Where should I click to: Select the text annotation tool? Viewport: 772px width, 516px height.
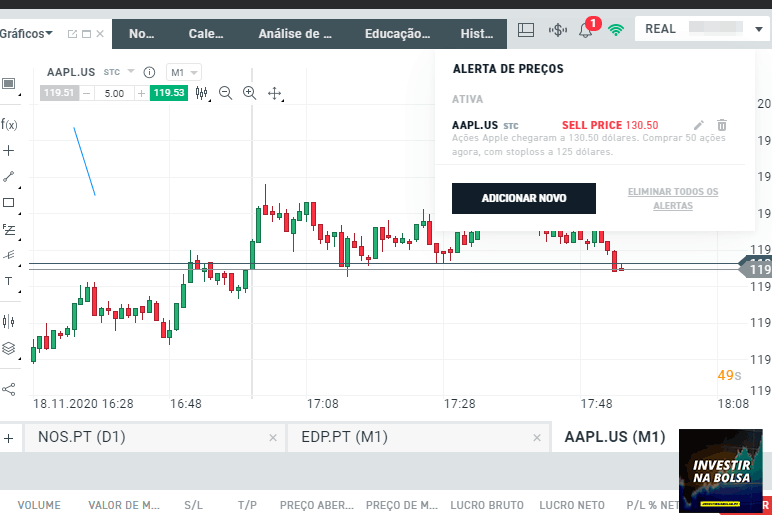click(x=9, y=281)
